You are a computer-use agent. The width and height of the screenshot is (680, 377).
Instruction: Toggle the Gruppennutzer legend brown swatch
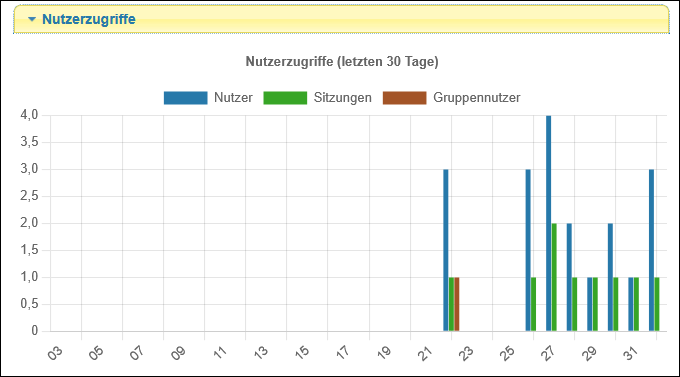click(x=405, y=98)
